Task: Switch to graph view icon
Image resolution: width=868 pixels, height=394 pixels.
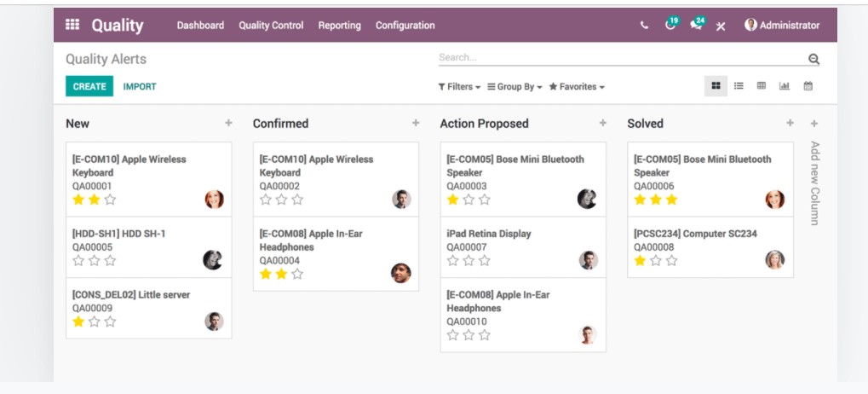Action: click(x=784, y=86)
